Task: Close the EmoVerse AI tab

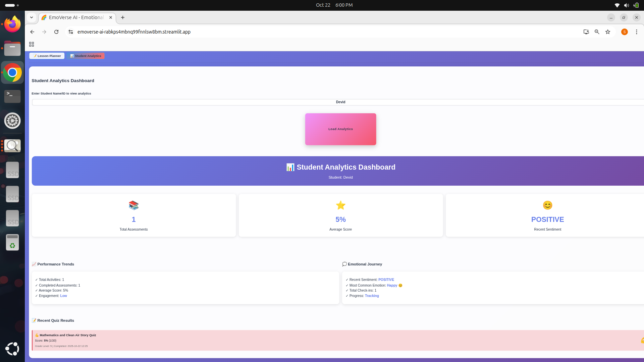Action: 111,17
